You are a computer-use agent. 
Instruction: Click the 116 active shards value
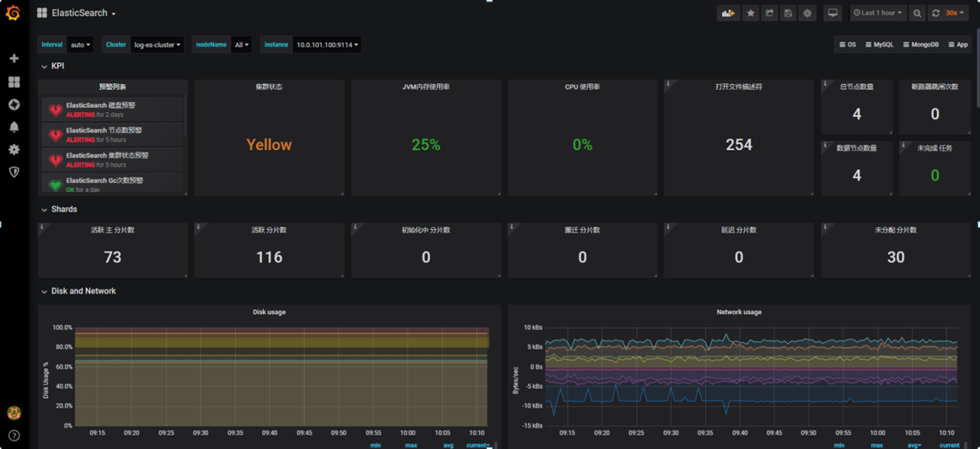coord(270,257)
